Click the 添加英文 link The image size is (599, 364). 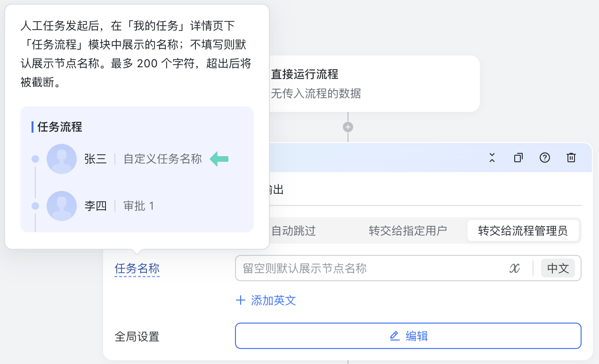[273, 300]
